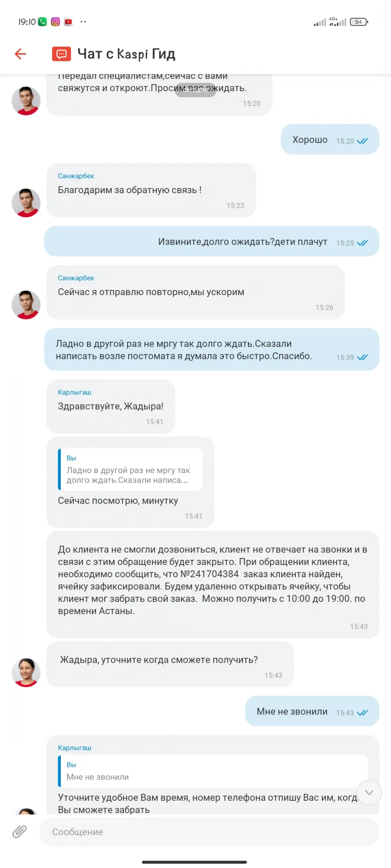Viewport: 391px width, 868px height.
Task: Focus the Сообщение message input field
Action: pyautogui.click(x=209, y=832)
